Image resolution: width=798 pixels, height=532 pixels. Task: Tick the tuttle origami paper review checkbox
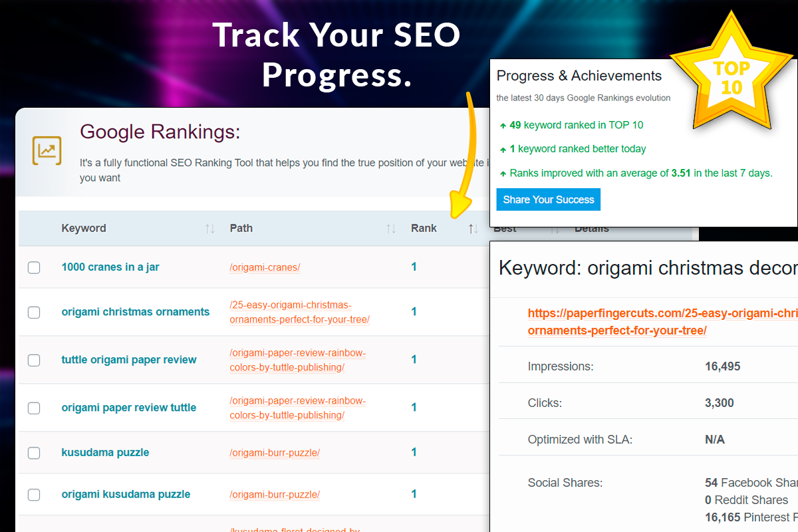pyautogui.click(x=34, y=360)
